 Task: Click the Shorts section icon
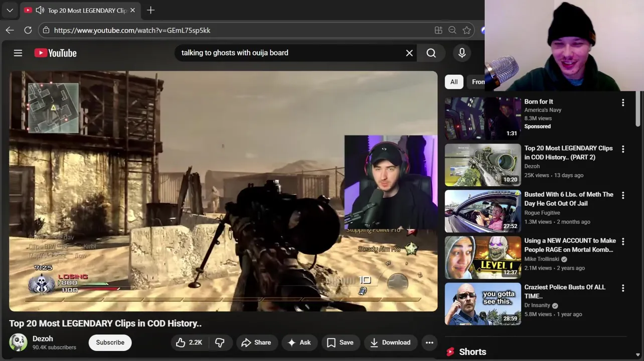tap(450, 352)
